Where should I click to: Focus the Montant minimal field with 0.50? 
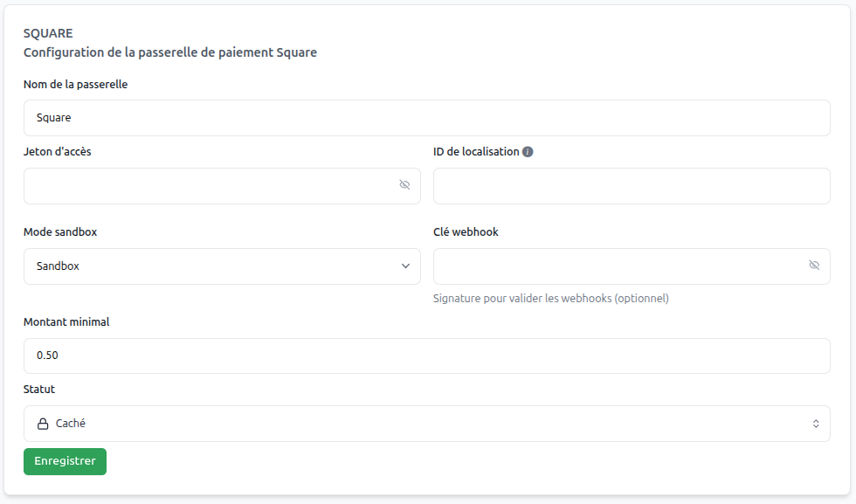pos(426,356)
